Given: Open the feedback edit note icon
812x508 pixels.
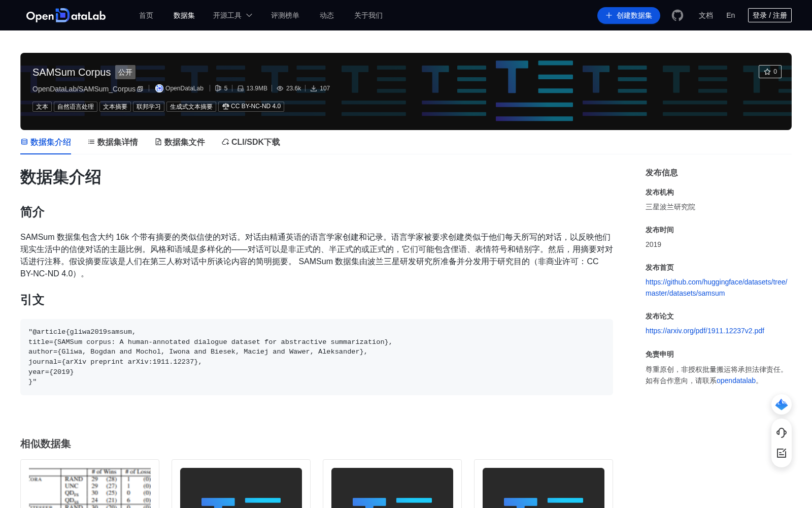Looking at the screenshot, I should point(782,453).
